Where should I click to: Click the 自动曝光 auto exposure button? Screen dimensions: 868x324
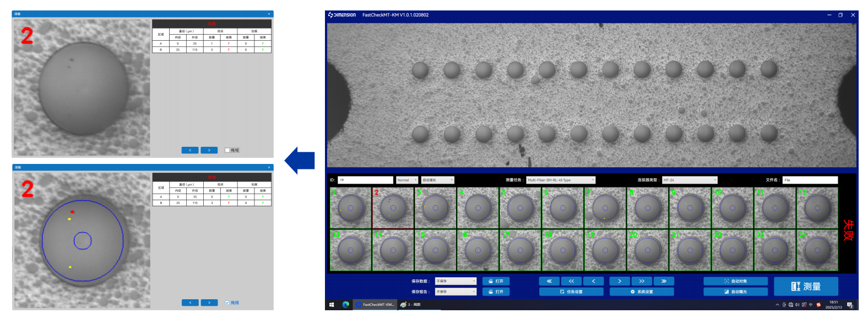[735, 292]
